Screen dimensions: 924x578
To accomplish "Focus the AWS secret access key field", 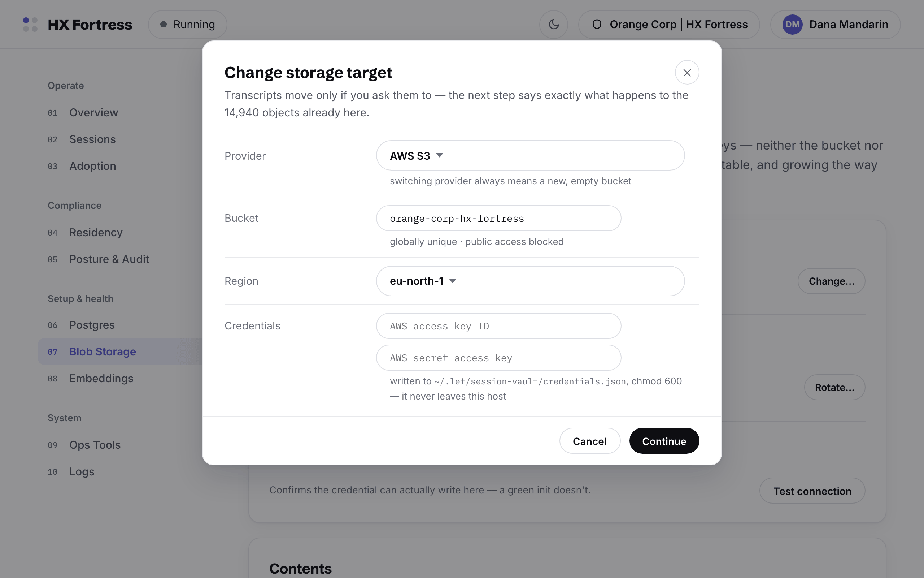I will coord(499,358).
